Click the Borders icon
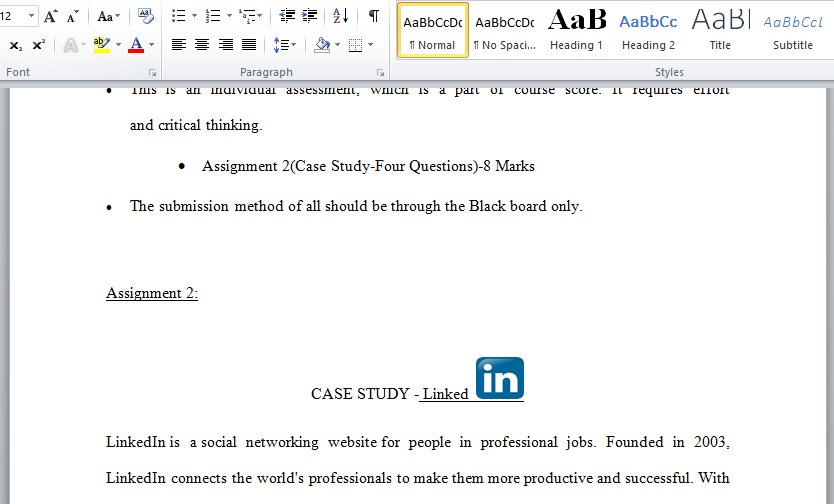 pos(355,45)
